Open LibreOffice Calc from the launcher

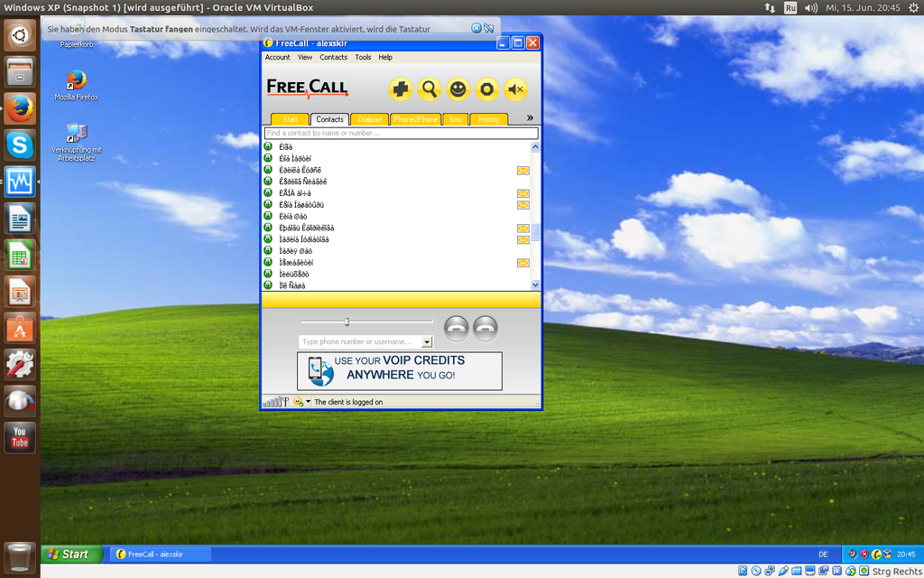(x=20, y=255)
